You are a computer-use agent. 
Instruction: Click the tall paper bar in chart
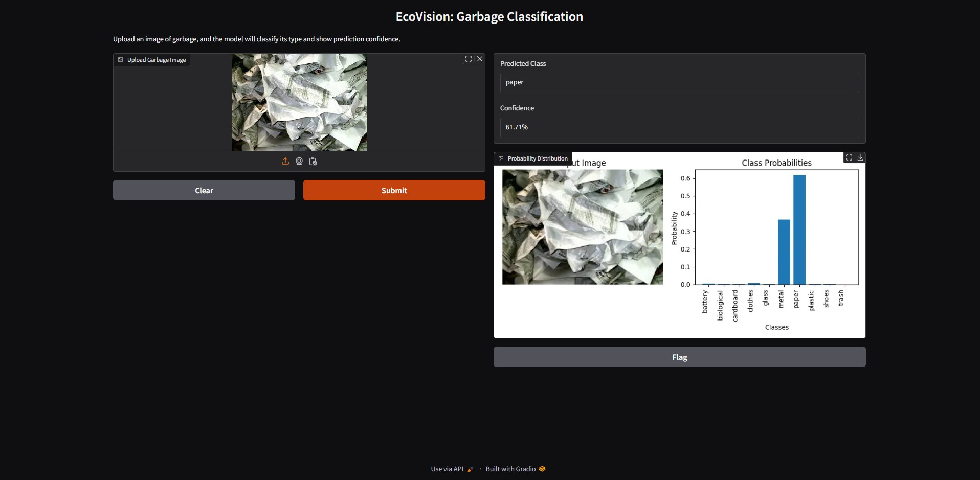click(x=799, y=230)
